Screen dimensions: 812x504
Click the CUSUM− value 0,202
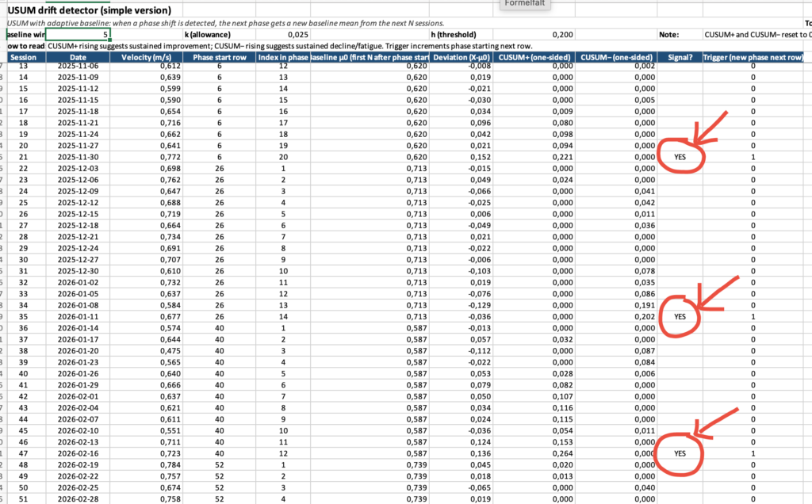[645, 317]
